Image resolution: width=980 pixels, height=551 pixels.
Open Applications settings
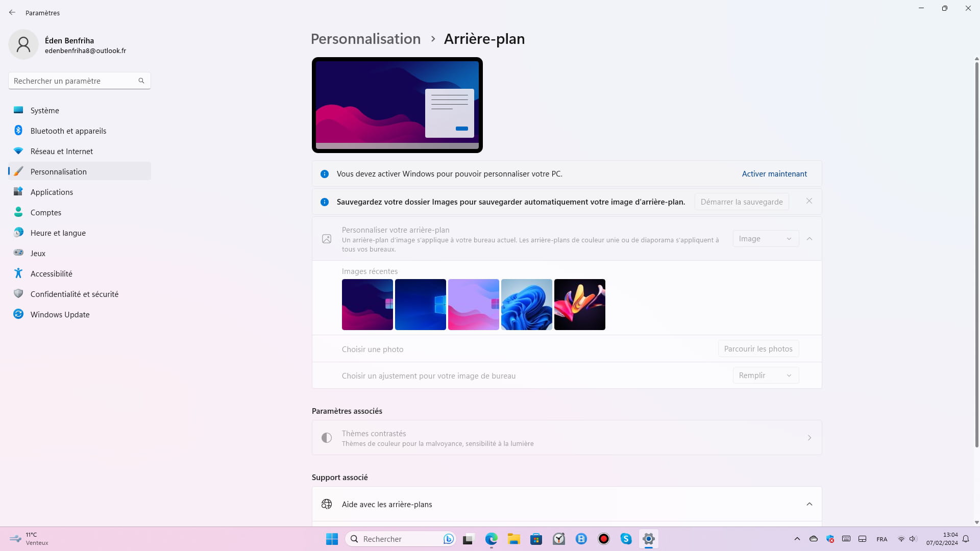point(80,192)
